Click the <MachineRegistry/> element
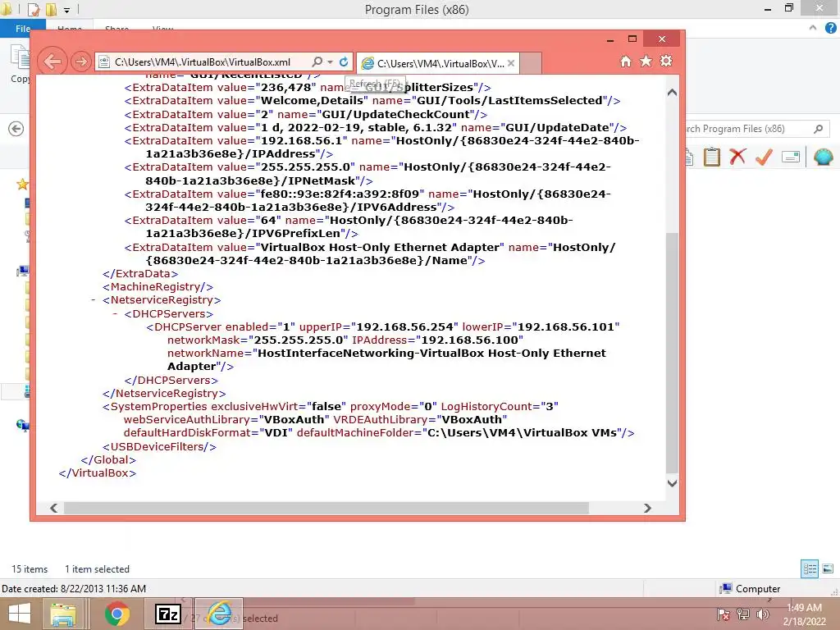This screenshot has width=840, height=630. point(158,287)
